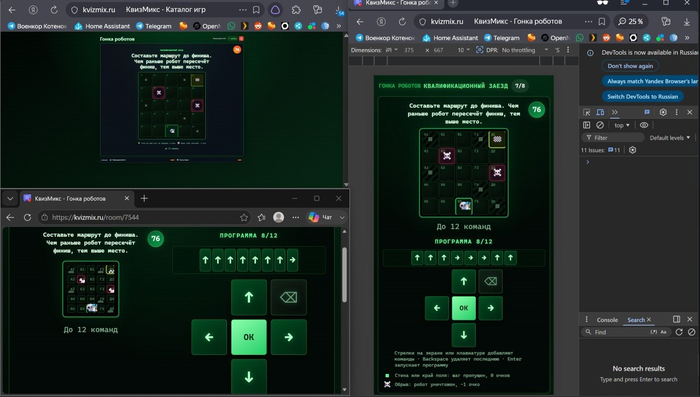
Task: Click downloads icon in right browser toolbar
Action: click(x=687, y=21)
